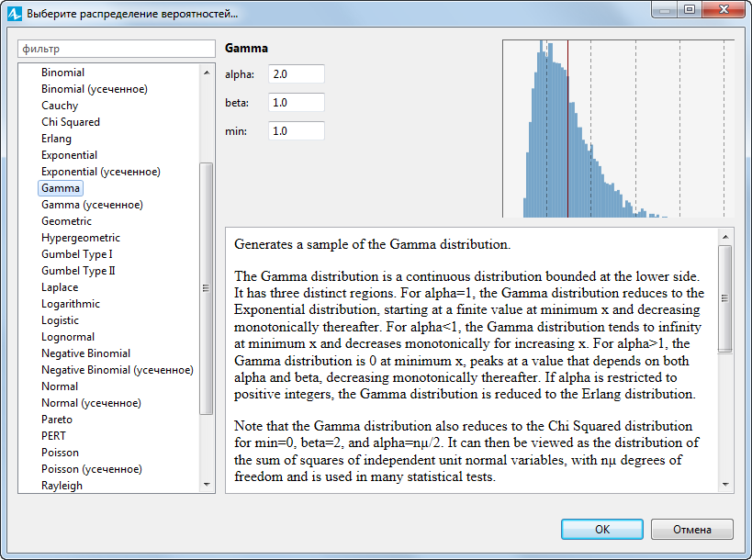Click distribution list scroll up arrow

coord(207,73)
